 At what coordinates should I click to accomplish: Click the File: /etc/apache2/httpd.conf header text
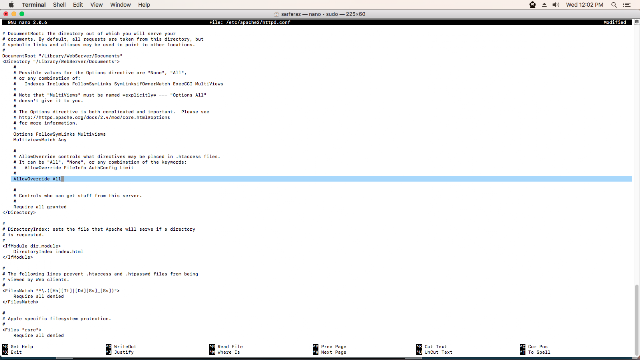pos(250,22)
